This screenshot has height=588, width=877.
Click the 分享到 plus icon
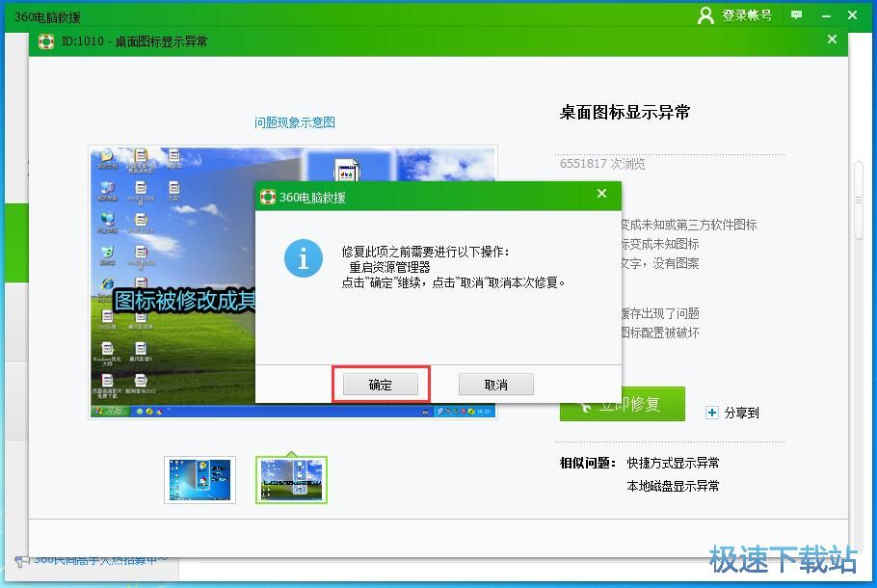tap(711, 413)
